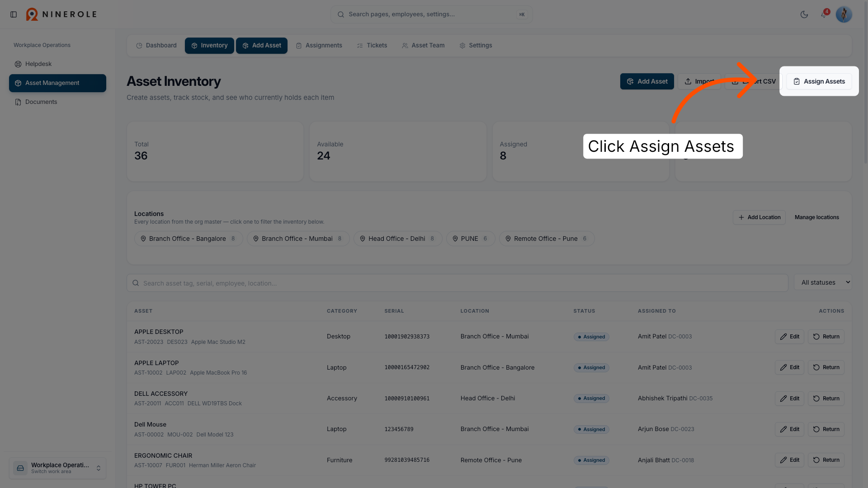Click the ASSET column header

pyautogui.click(x=143, y=311)
